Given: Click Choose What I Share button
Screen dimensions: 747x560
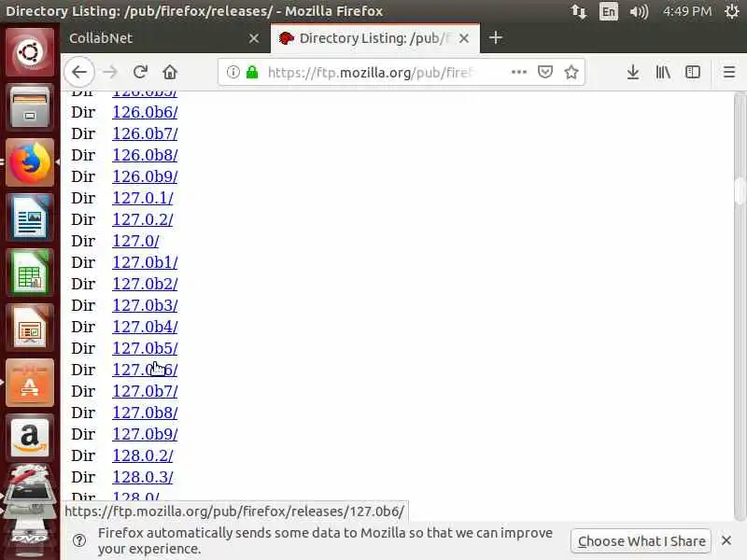Looking at the screenshot, I should (641, 541).
